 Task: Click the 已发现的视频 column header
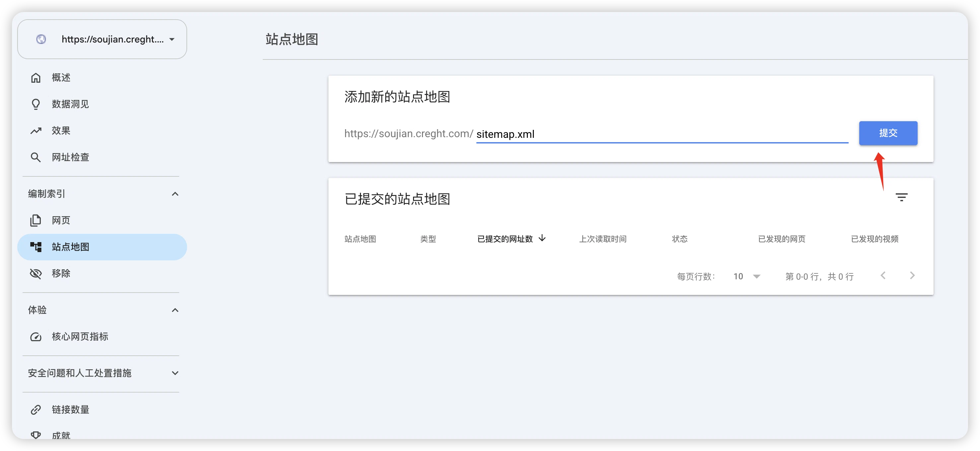point(874,239)
